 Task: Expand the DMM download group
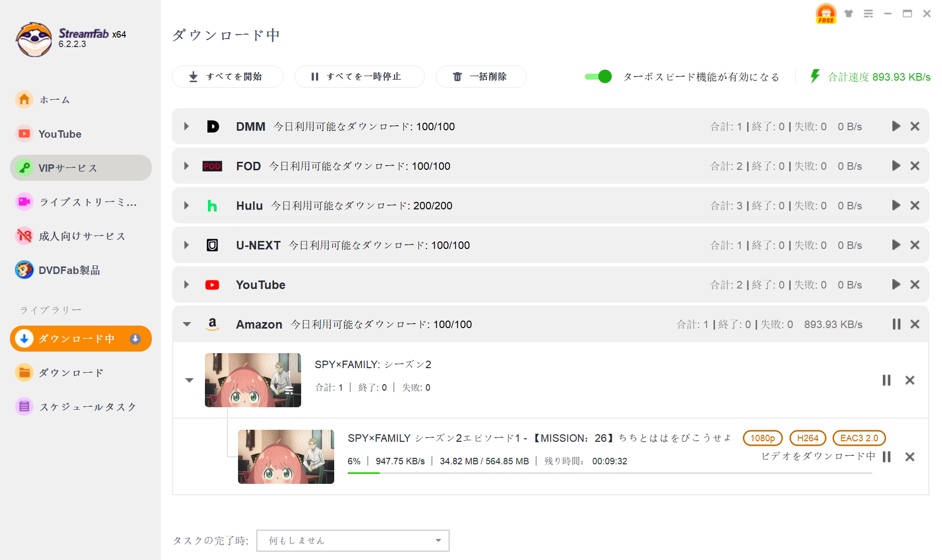pos(186,126)
